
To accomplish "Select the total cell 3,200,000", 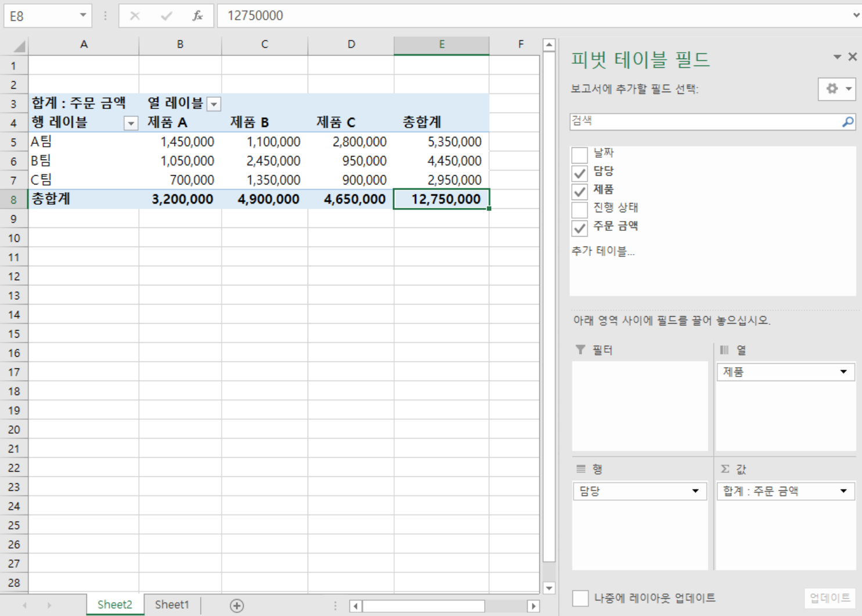I will [180, 200].
